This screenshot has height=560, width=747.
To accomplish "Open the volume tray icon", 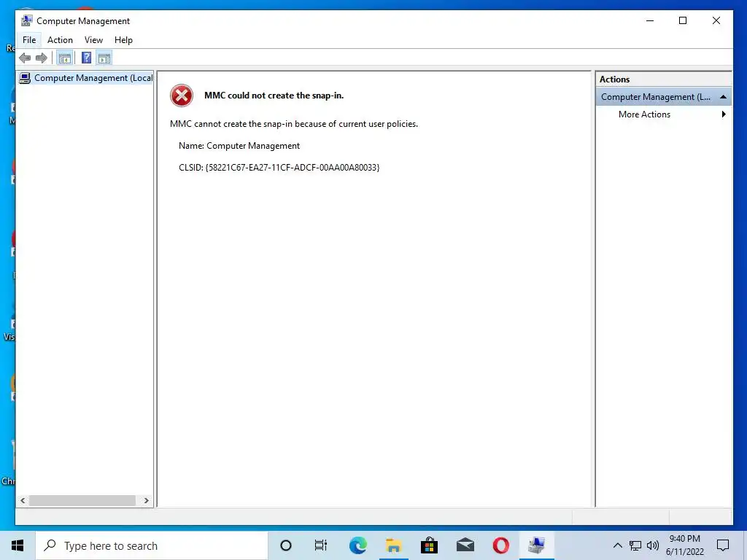I will click(x=653, y=545).
